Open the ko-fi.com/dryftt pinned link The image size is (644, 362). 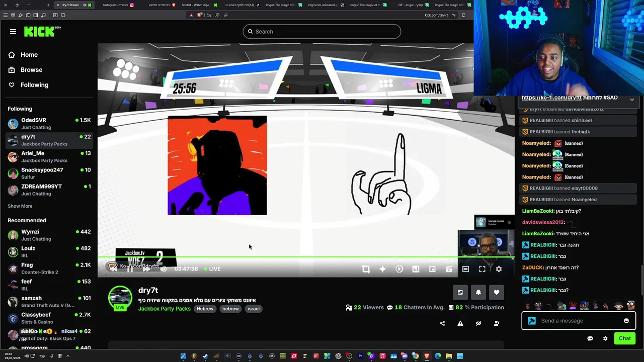(x=551, y=98)
